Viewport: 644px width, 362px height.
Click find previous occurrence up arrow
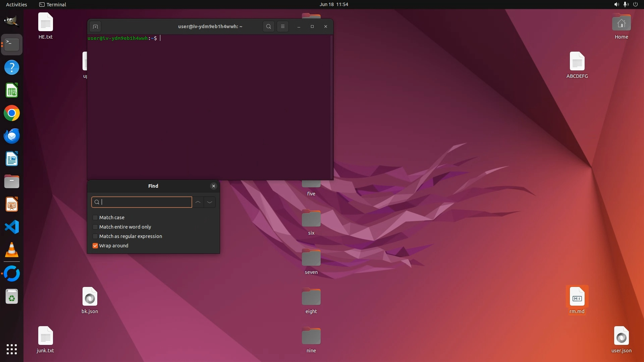point(198,202)
